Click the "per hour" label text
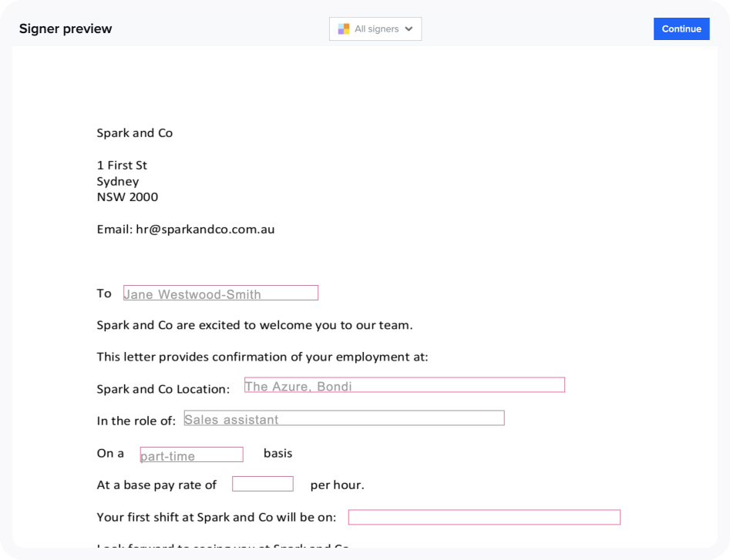This screenshot has width=730, height=560. tap(336, 485)
